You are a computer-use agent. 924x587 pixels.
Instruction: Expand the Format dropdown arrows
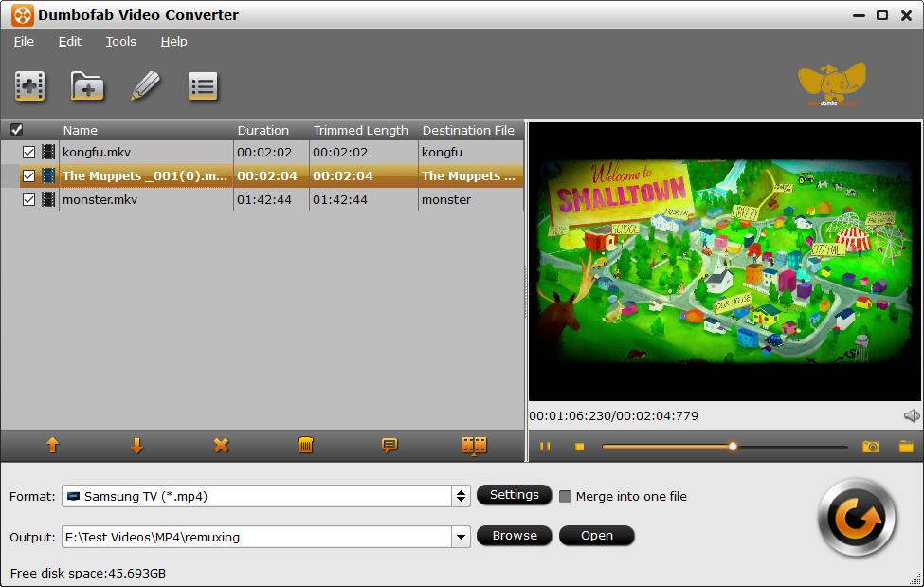tap(461, 496)
